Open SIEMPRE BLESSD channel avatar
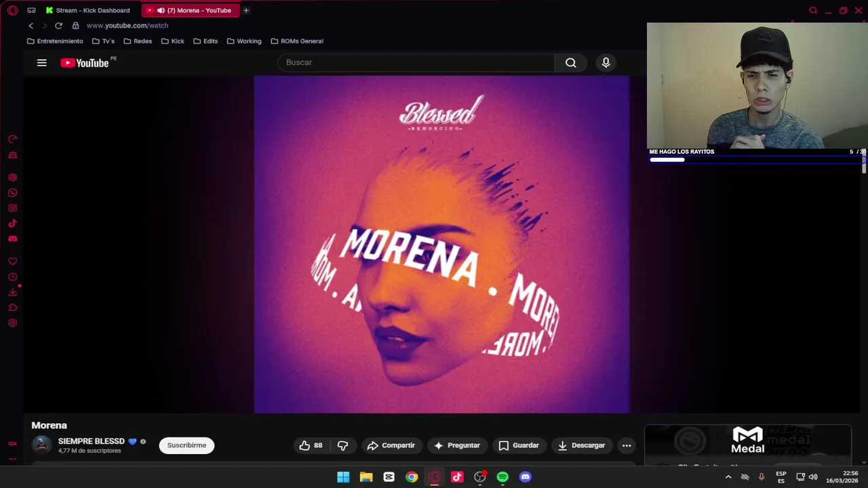 coord(41,445)
